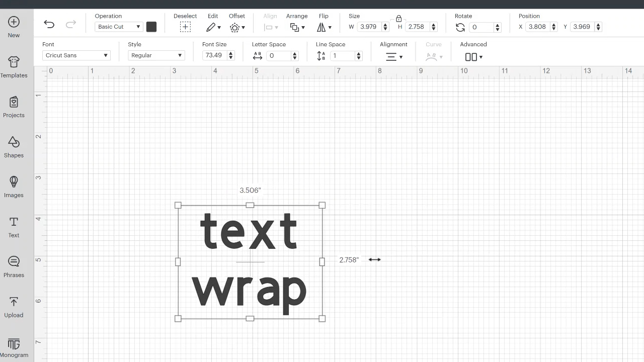Open the Monogram tool

pos(14,348)
